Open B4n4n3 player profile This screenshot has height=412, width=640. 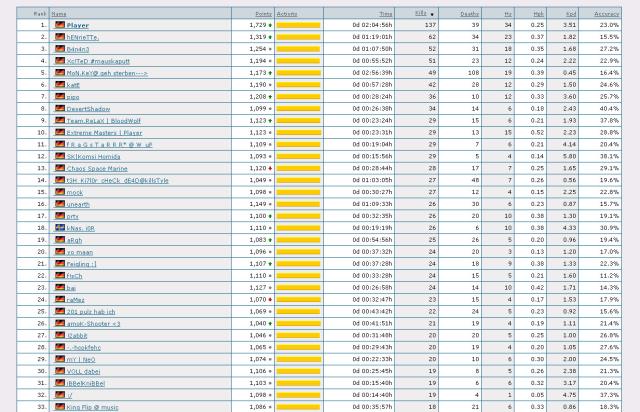click(80, 48)
